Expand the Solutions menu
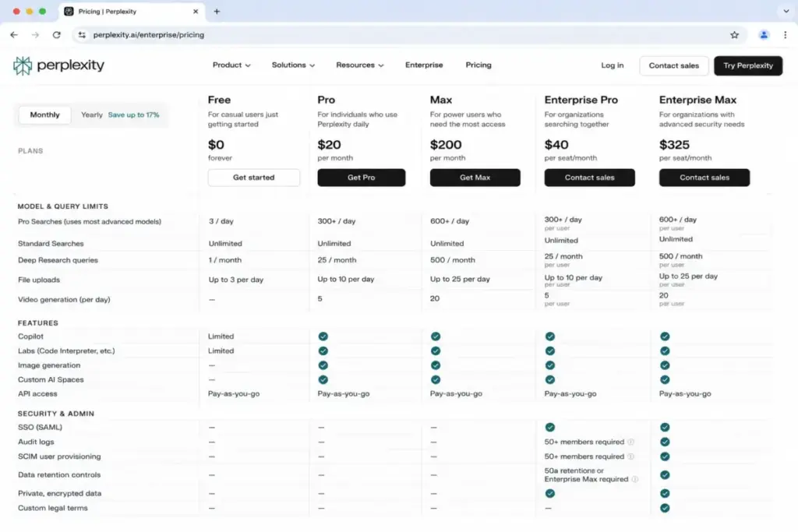 (x=293, y=65)
